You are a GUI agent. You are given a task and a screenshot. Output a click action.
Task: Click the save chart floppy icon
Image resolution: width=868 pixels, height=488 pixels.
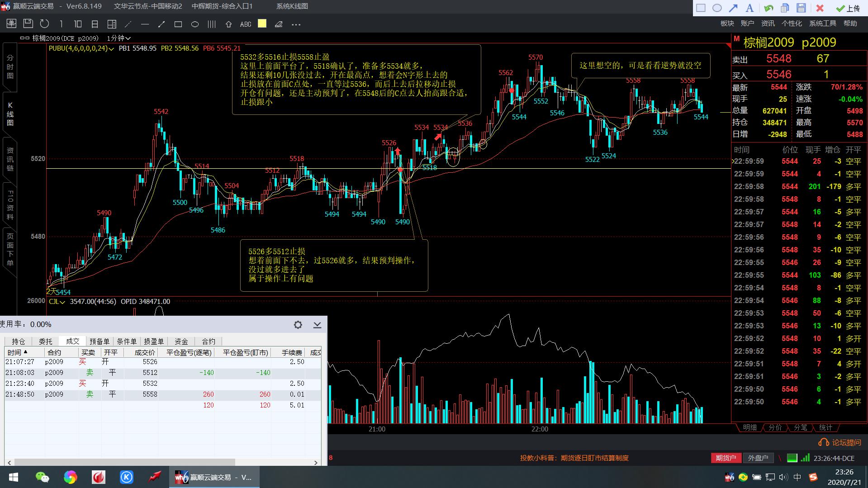[x=28, y=24]
